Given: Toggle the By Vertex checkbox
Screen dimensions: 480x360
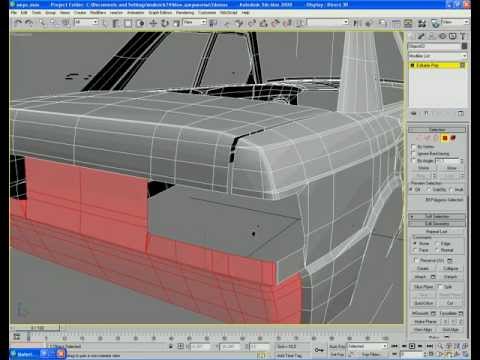Looking at the screenshot, I should 414,147.
